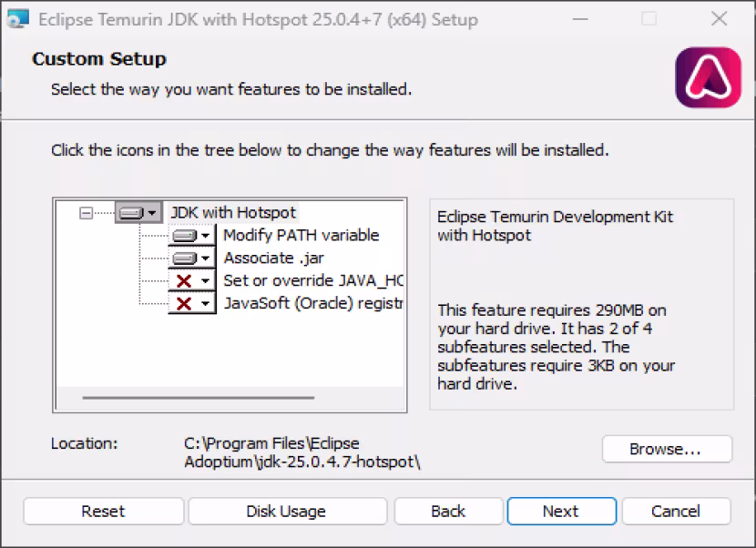
Task: Open the dropdown arrow for JDK with Hotspot
Action: click(x=152, y=212)
